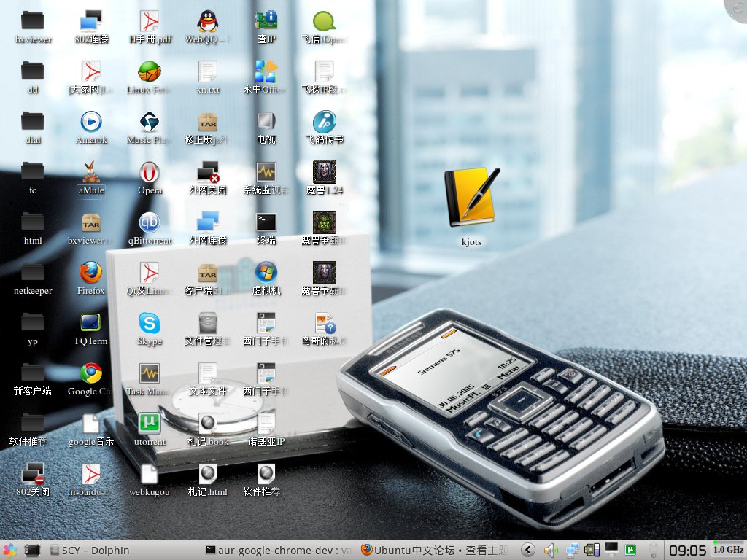Open the aMule desktop icon
Image resolution: width=747 pixels, height=560 pixels.
91,172
